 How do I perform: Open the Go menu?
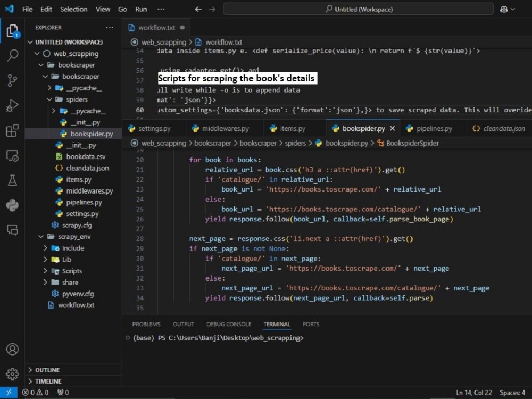click(x=122, y=9)
